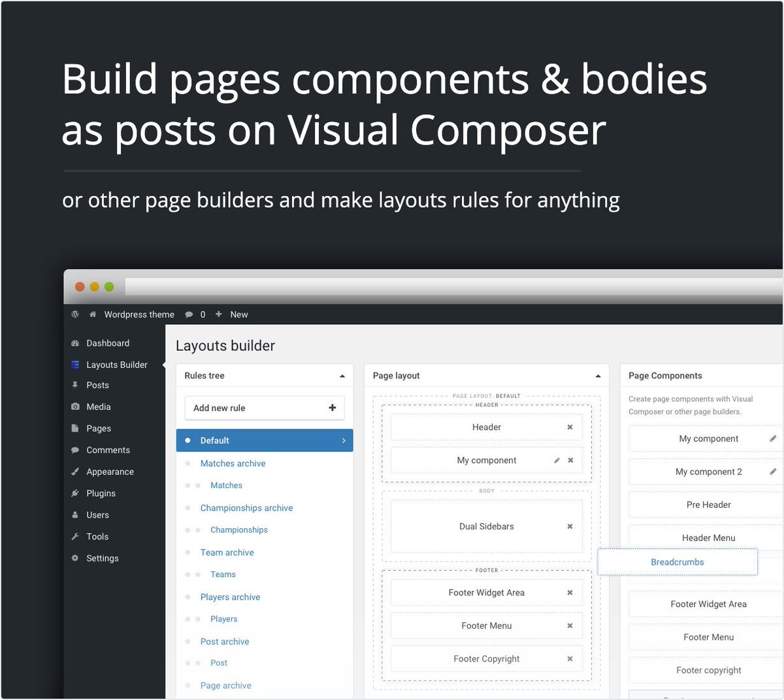Open the comments bubble icon in admin bar
Viewport: 784px width, 700px height.
189,314
